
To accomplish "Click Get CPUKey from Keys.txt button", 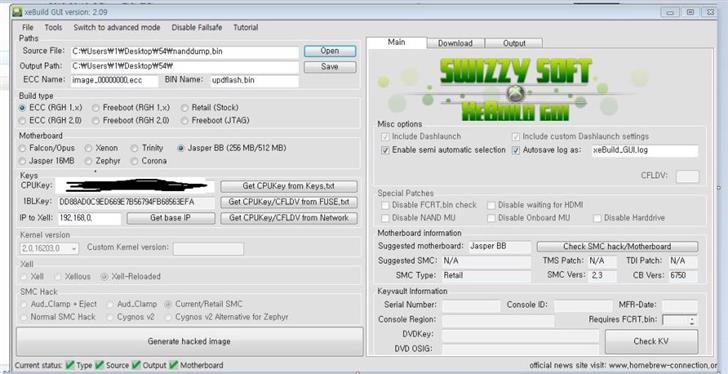I will tap(288, 186).
